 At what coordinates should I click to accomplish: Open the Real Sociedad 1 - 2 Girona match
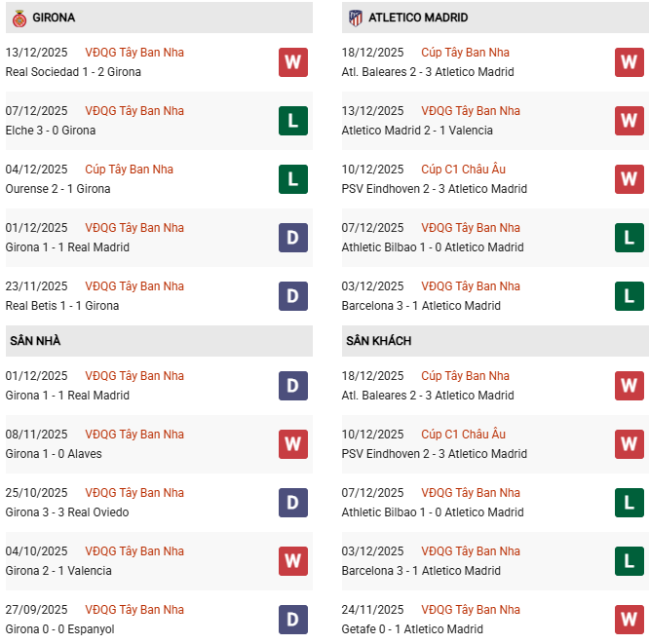[x=73, y=72]
